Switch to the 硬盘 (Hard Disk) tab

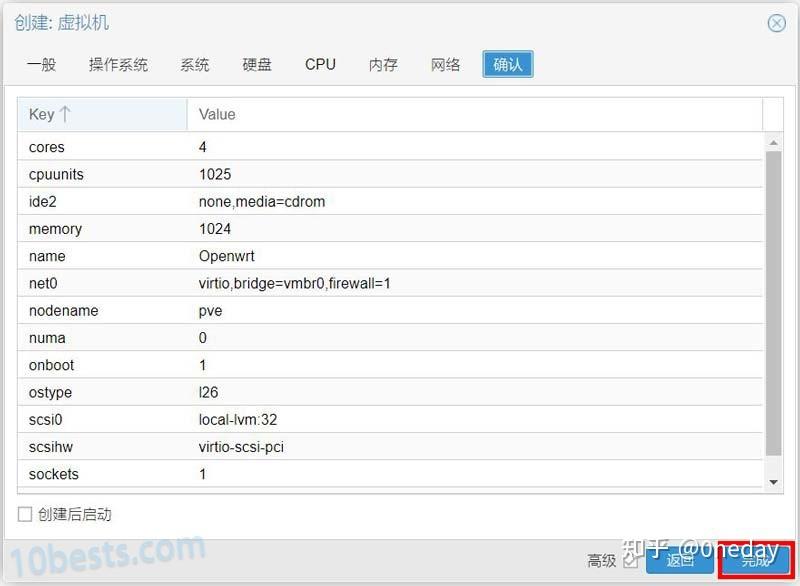pyautogui.click(x=255, y=64)
